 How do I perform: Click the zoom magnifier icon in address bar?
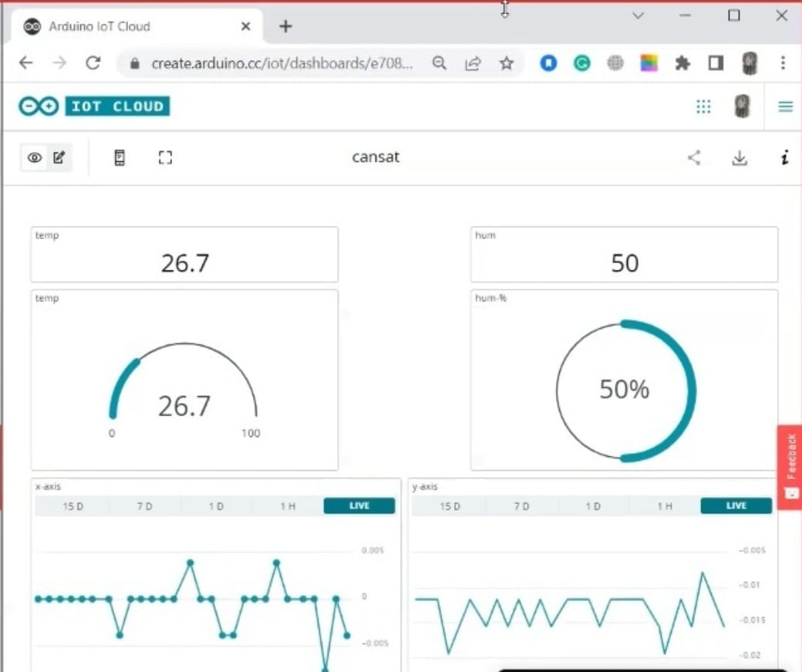pos(440,63)
